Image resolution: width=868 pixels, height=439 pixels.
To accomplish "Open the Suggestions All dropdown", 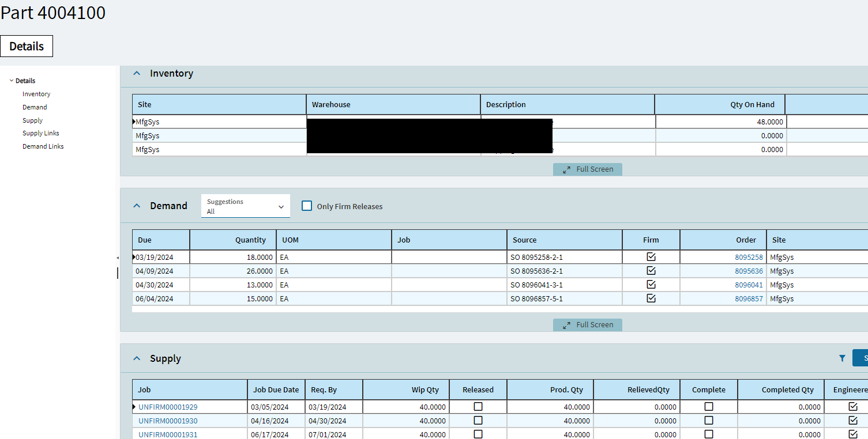I will coord(246,206).
